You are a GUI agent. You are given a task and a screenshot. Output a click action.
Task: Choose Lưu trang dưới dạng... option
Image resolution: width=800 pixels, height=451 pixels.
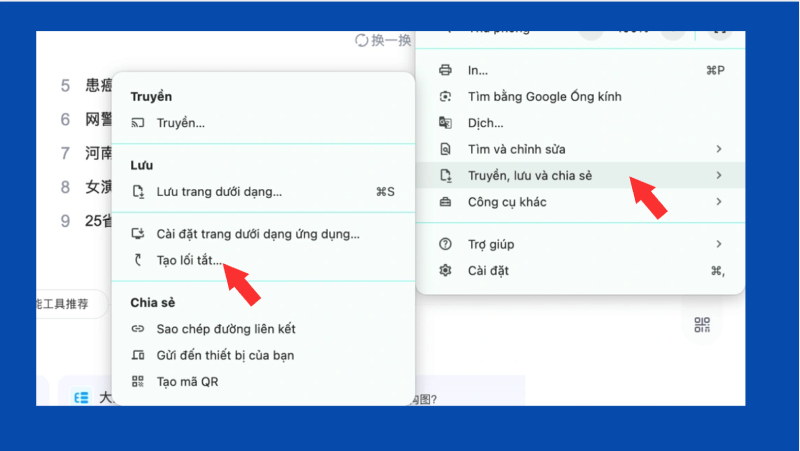pos(219,191)
